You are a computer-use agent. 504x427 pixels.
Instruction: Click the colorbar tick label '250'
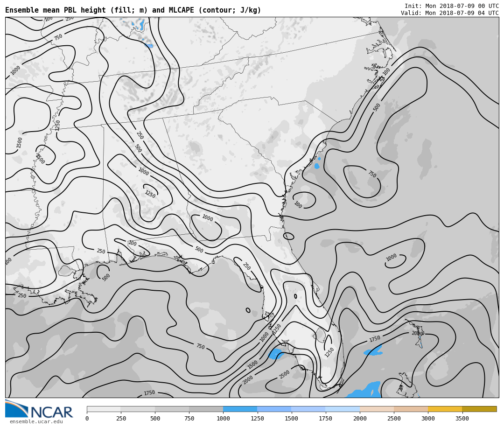pos(121,418)
